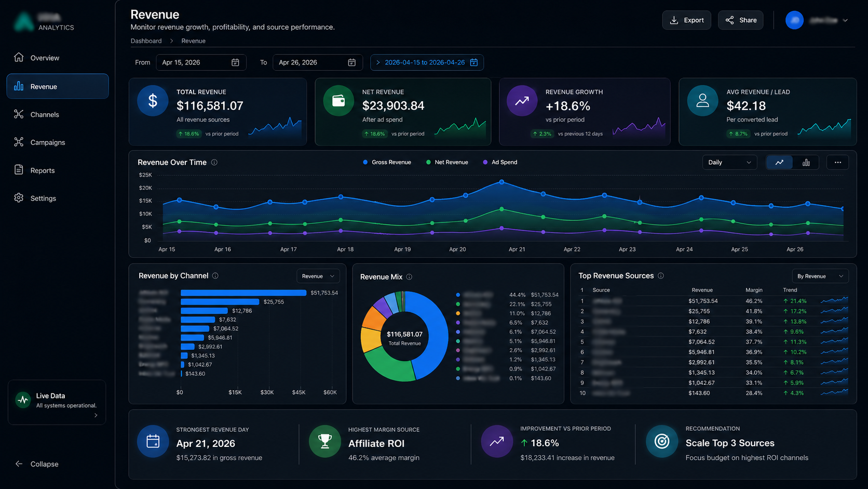Viewport: 868px width, 489px height.
Task: Click the $25,755 channel bar
Action: tap(220, 302)
